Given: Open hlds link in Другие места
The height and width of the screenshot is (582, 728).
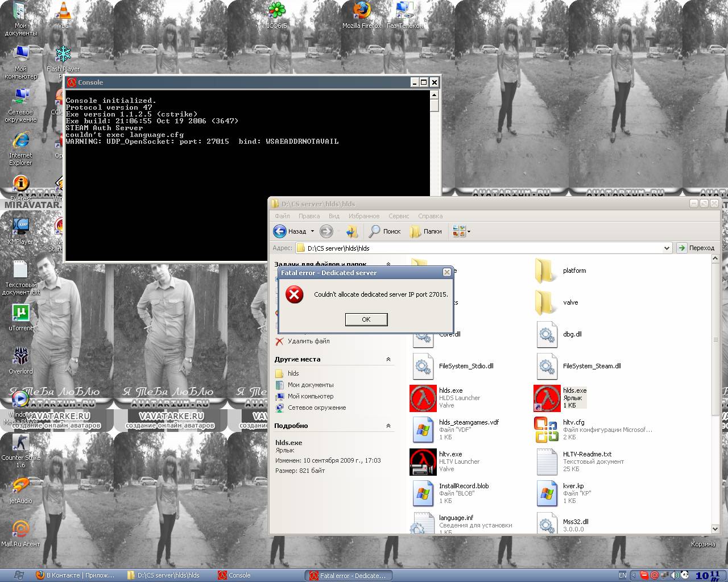Looking at the screenshot, I should tap(293, 373).
